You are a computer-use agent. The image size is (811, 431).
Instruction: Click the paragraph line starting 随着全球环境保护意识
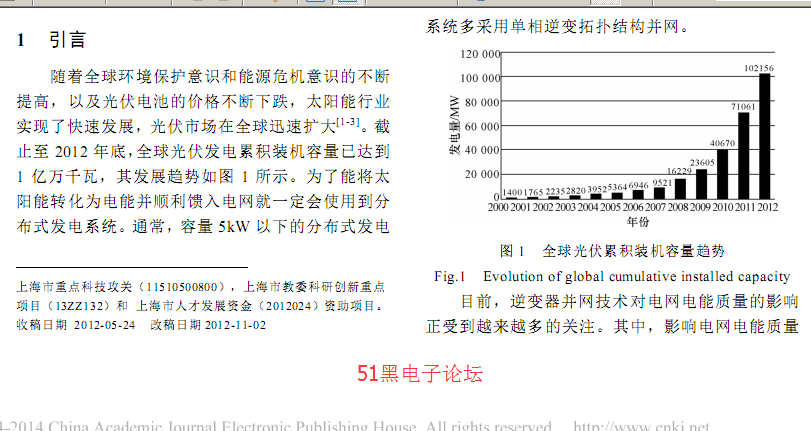tap(220, 77)
